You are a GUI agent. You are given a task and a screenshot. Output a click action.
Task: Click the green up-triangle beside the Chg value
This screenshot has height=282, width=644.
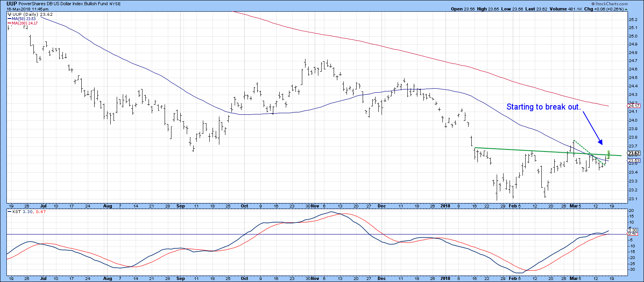(626, 9)
